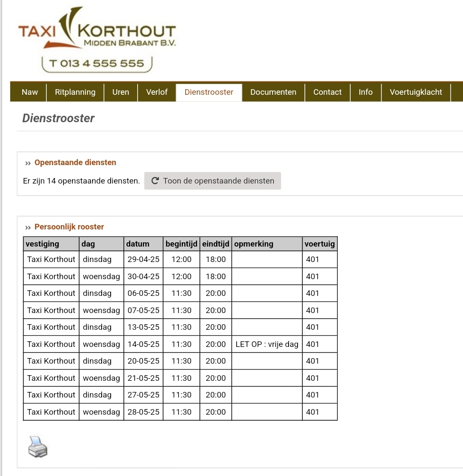
Task: Switch to the Ritplanning tab
Action: [x=75, y=92]
